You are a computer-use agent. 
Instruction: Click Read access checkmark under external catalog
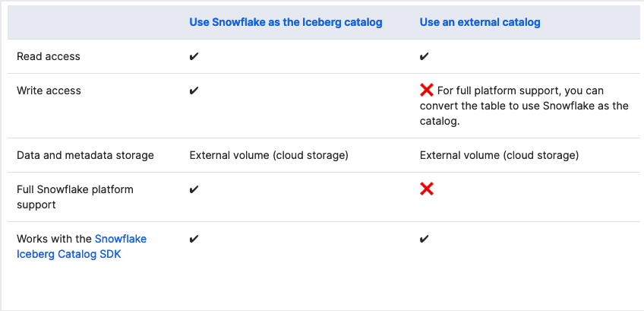425,57
